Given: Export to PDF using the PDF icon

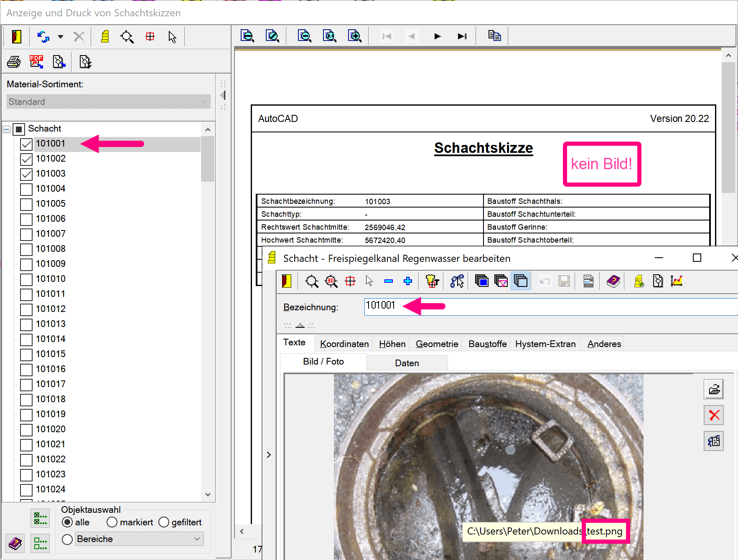Looking at the screenshot, I should click(36, 62).
